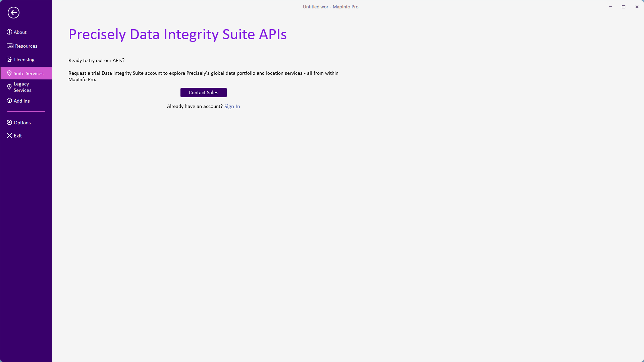Click the Resources newspaper icon
The width and height of the screenshot is (644, 362).
pos(10,46)
